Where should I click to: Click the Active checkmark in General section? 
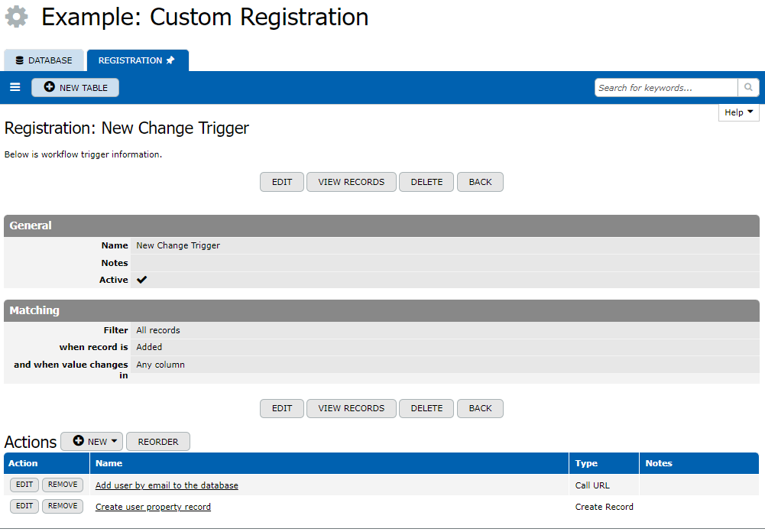point(141,280)
